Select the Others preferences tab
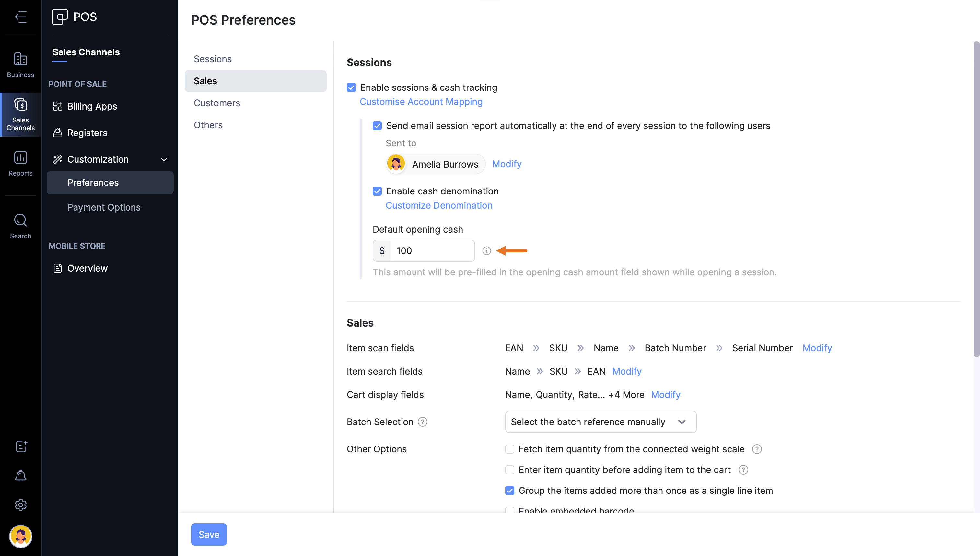 tap(208, 125)
